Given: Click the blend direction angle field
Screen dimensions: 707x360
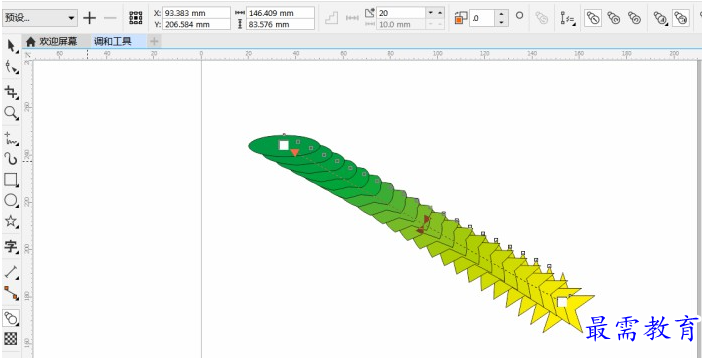Looking at the screenshot, I should [x=482, y=18].
